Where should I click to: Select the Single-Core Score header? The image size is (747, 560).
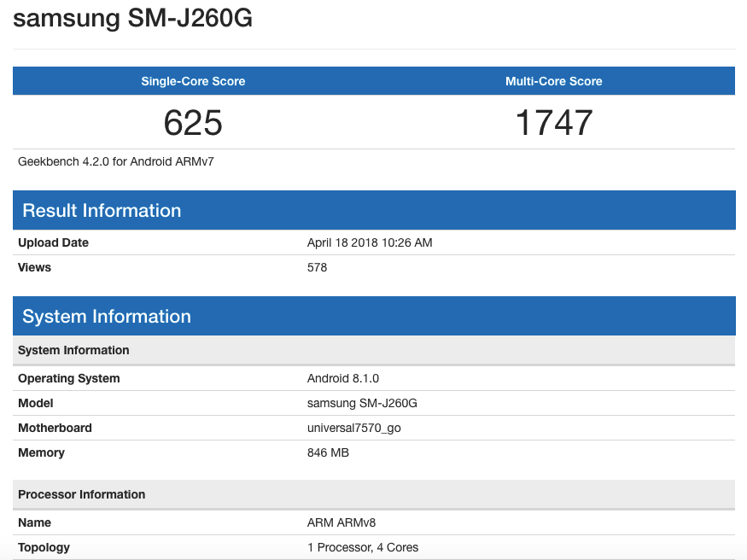point(193,81)
